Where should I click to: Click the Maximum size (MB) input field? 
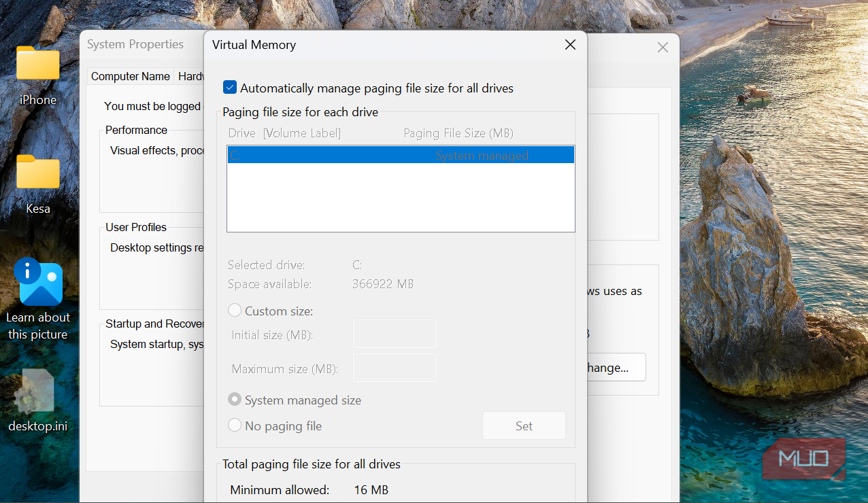(395, 368)
